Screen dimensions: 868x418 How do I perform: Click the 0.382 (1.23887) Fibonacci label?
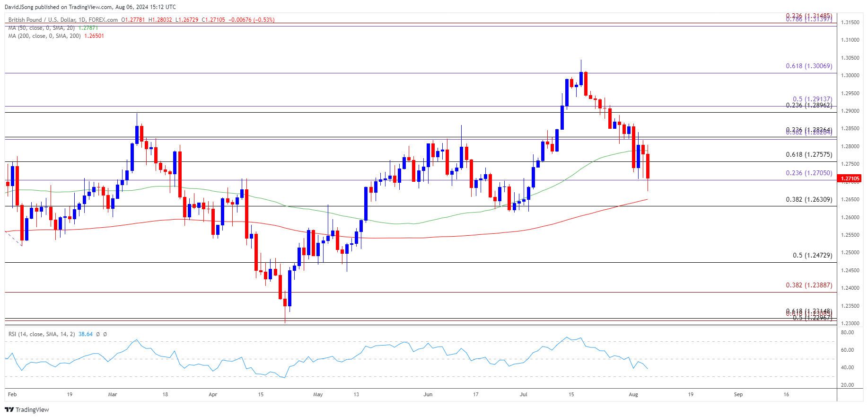(809, 285)
